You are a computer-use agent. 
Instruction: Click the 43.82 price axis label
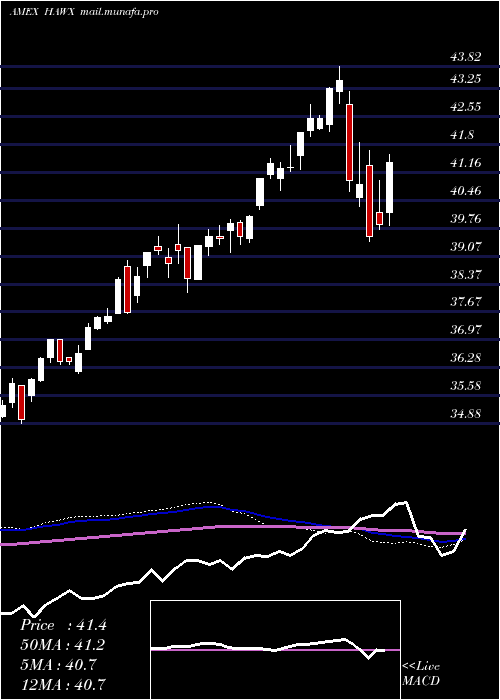pos(466,57)
